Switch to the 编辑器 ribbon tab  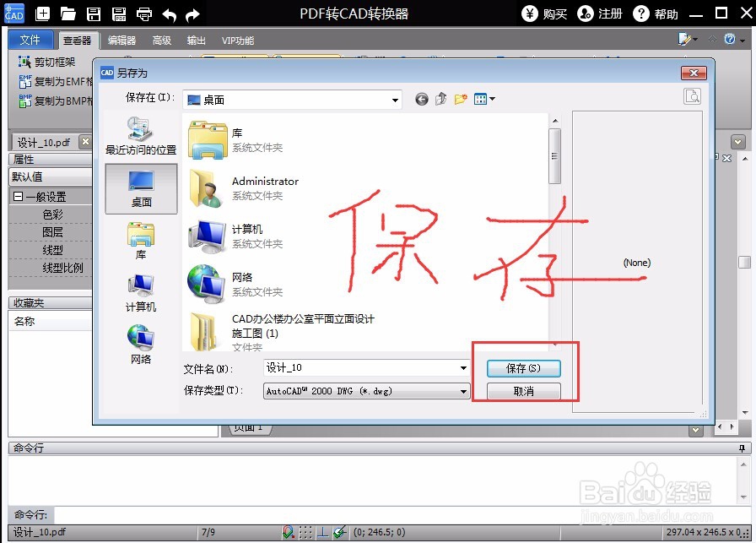pyautogui.click(x=121, y=40)
